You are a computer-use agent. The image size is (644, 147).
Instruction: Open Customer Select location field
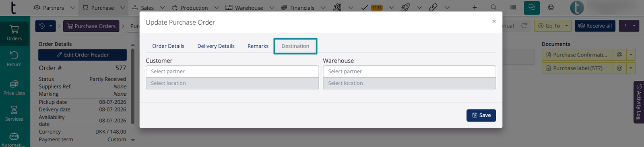point(232,83)
